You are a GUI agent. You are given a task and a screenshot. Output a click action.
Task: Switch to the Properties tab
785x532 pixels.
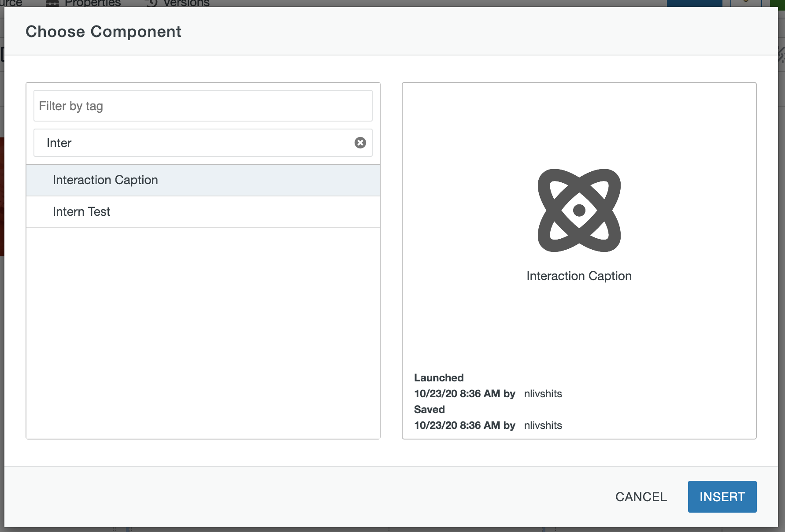click(x=92, y=4)
